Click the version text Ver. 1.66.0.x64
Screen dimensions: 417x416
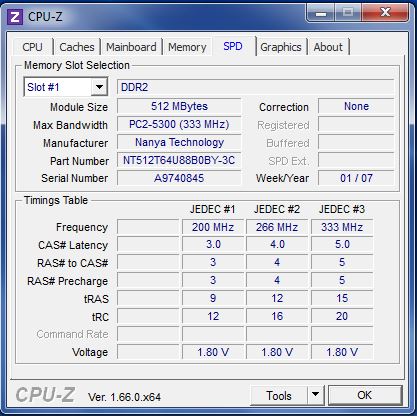(124, 397)
